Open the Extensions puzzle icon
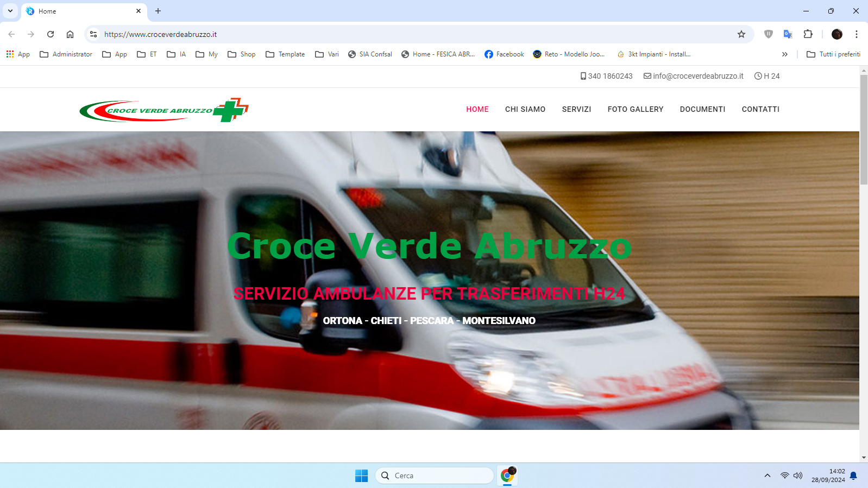 point(808,34)
